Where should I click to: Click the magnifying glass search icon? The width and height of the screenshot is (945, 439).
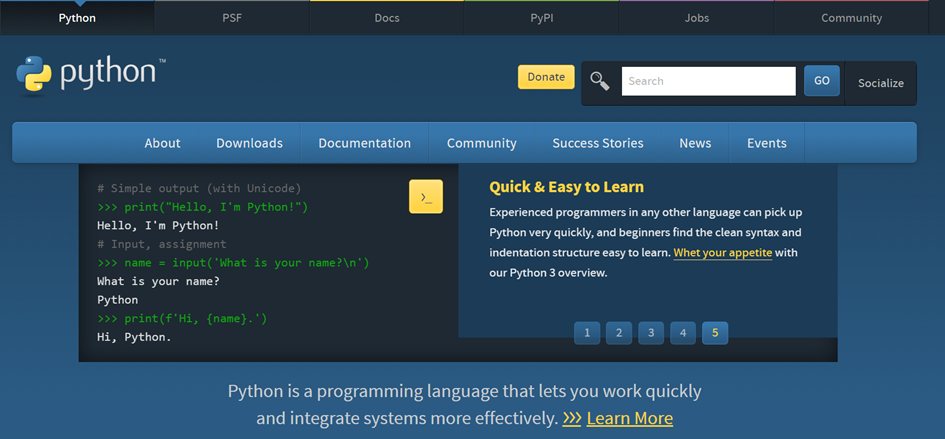click(x=600, y=81)
